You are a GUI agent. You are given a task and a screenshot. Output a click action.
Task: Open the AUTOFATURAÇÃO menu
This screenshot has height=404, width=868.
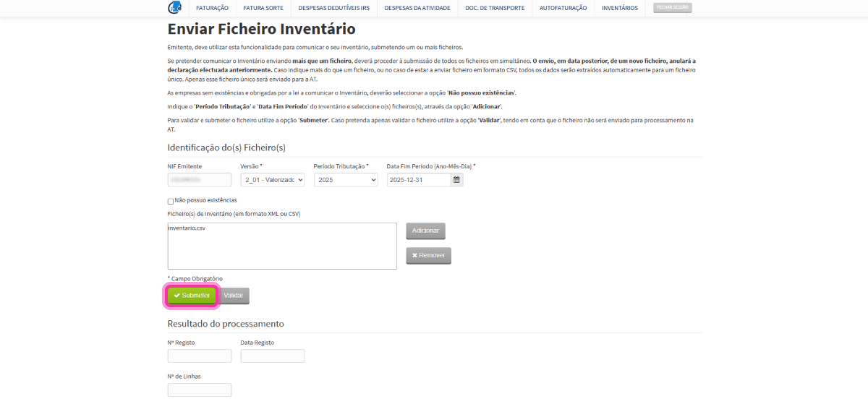coord(563,8)
